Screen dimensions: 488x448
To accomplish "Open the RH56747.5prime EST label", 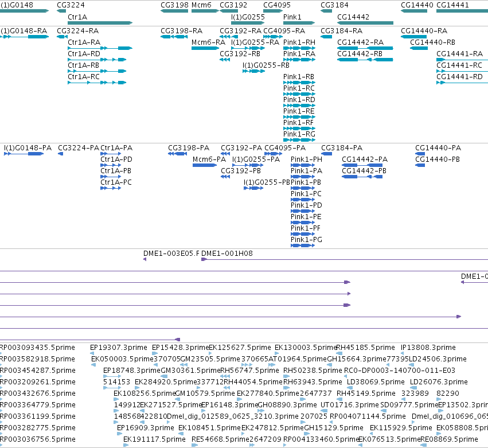I will coord(249,371).
